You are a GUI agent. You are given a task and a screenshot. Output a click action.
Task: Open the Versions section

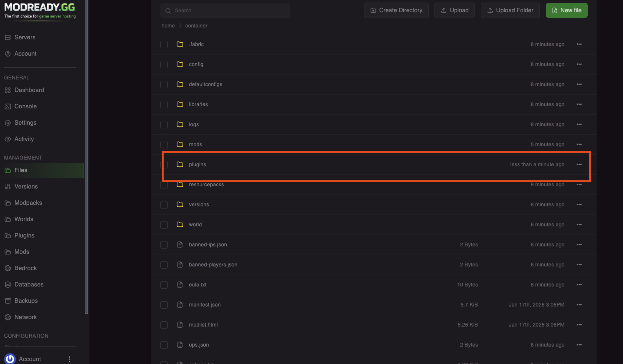point(26,186)
